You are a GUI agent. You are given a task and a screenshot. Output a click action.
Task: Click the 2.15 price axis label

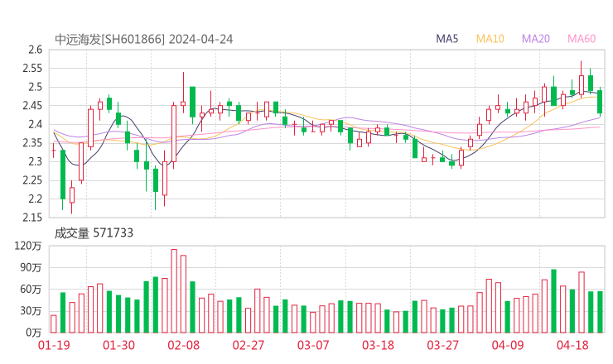32,218
